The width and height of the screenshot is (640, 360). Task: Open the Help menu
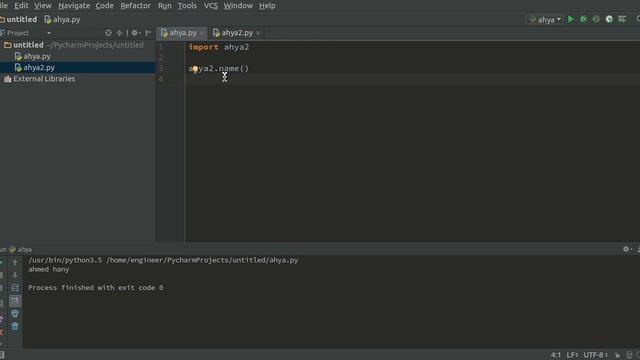[267, 6]
